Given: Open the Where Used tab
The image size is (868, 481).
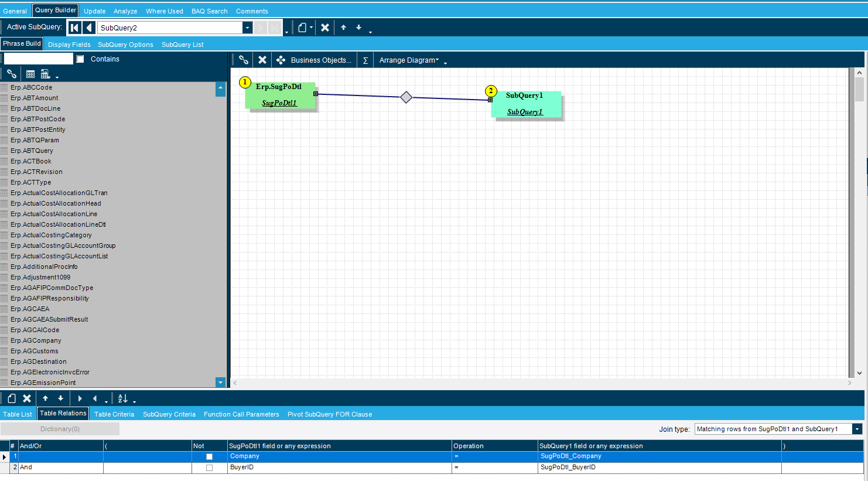Looking at the screenshot, I should 165,11.
